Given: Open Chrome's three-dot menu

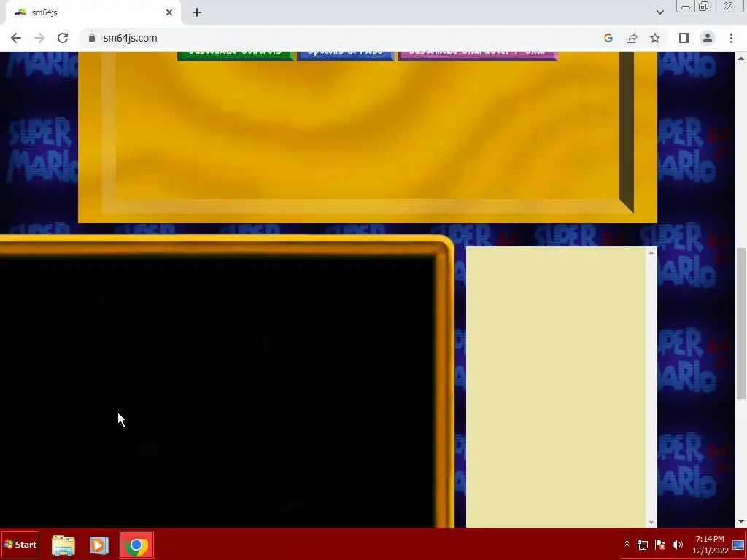Looking at the screenshot, I should point(731,38).
